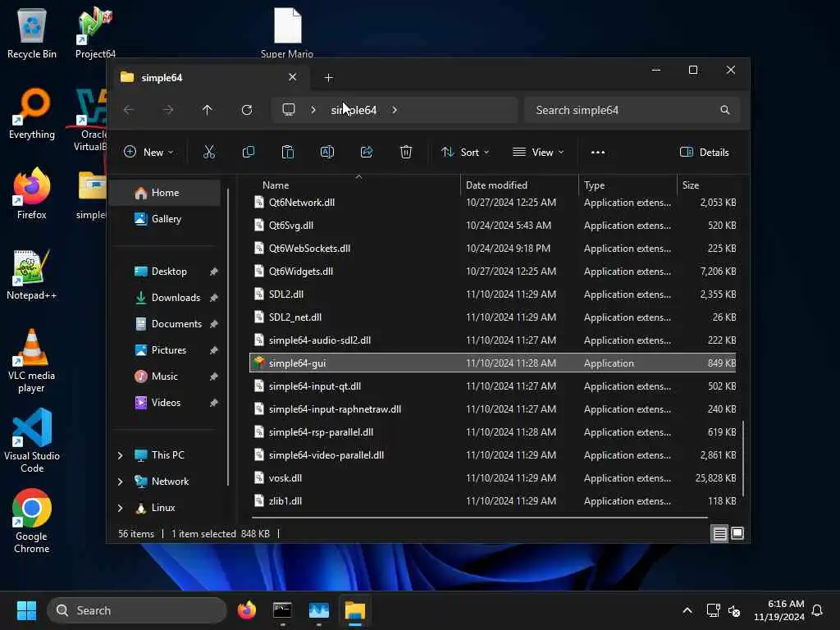Select Firefox desktop shortcut
This screenshot has width=840, height=630.
click(32, 194)
